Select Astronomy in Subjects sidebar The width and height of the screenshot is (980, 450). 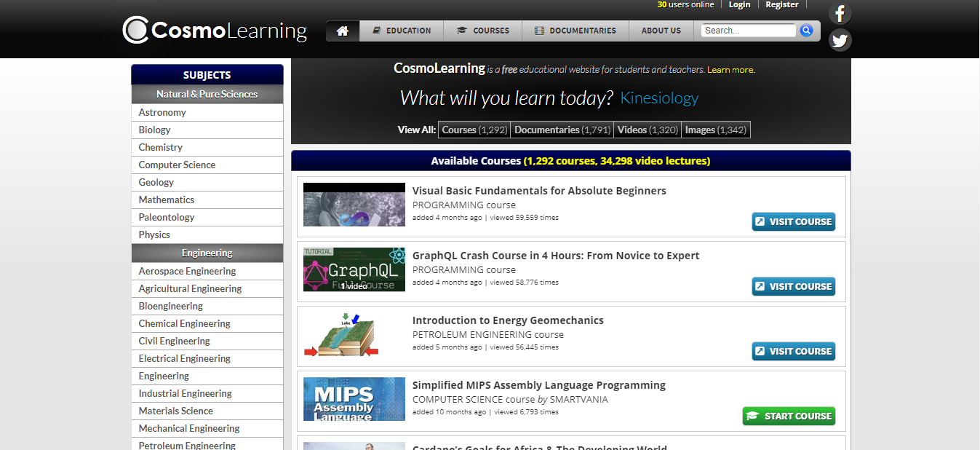(207, 112)
